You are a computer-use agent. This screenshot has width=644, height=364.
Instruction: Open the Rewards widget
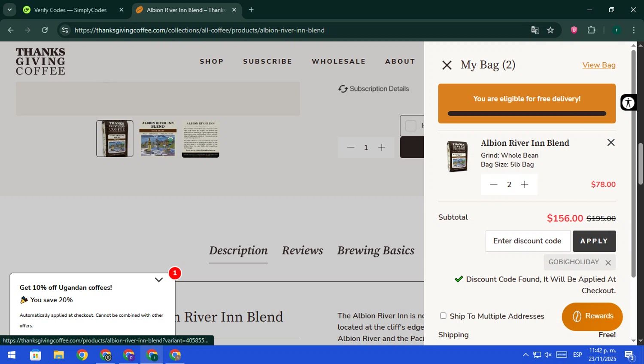pyautogui.click(x=592, y=316)
